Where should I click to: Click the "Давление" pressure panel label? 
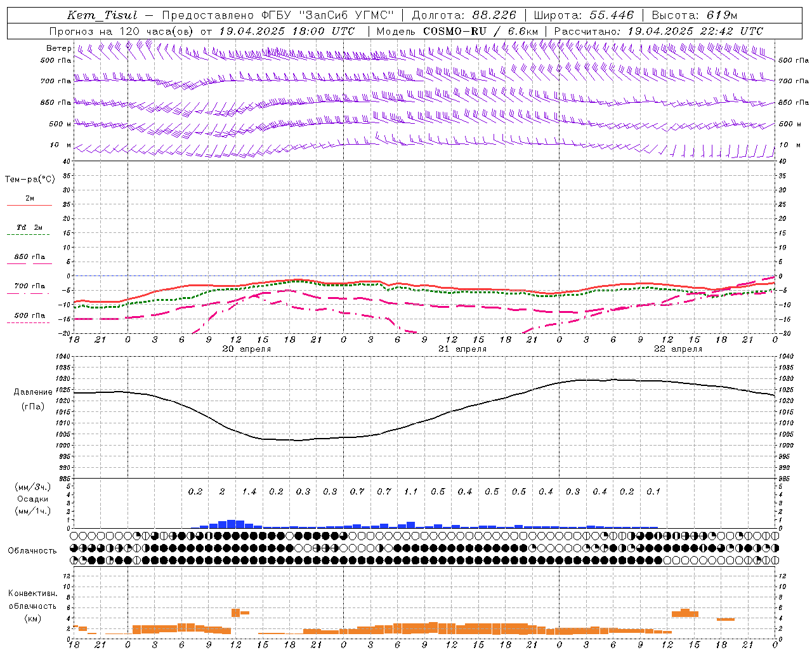coord(32,392)
